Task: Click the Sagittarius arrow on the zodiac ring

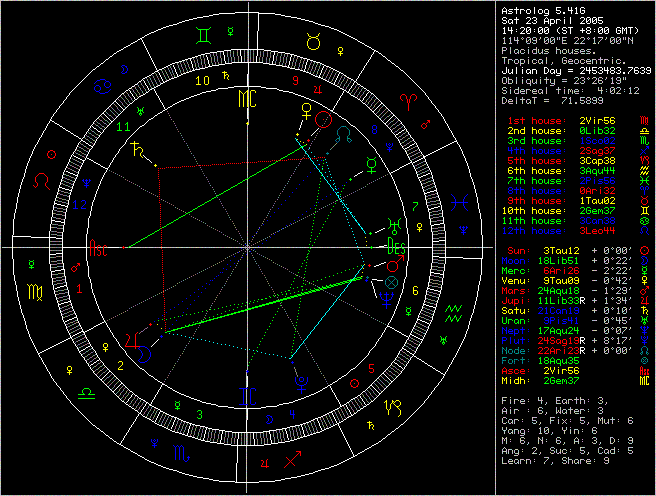Action: point(293,459)
